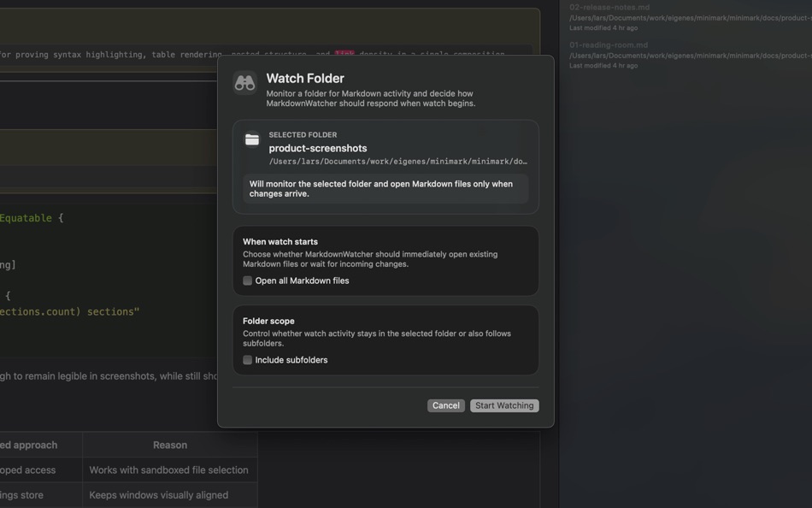Enable the Open all Markdown files checkbox
Image resolution: width=812 pixels, height=508 pixels.
pyautogui.click(x=247, y=280)
